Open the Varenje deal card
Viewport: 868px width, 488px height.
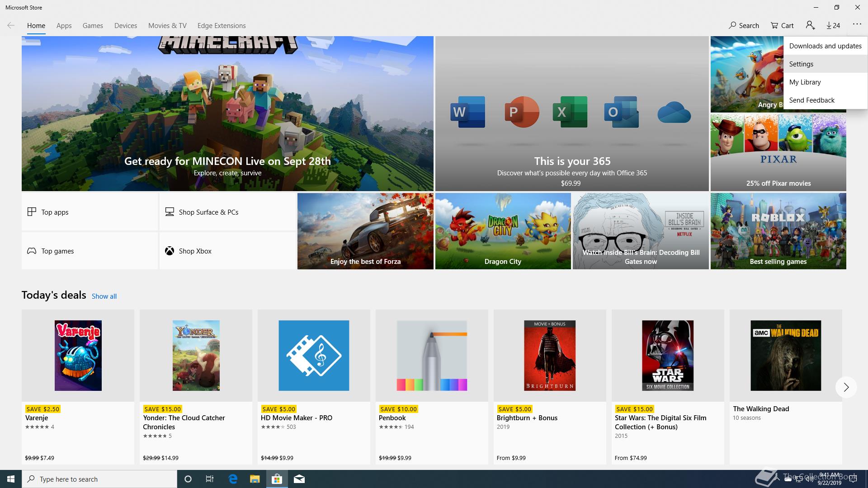pos(78,387)
